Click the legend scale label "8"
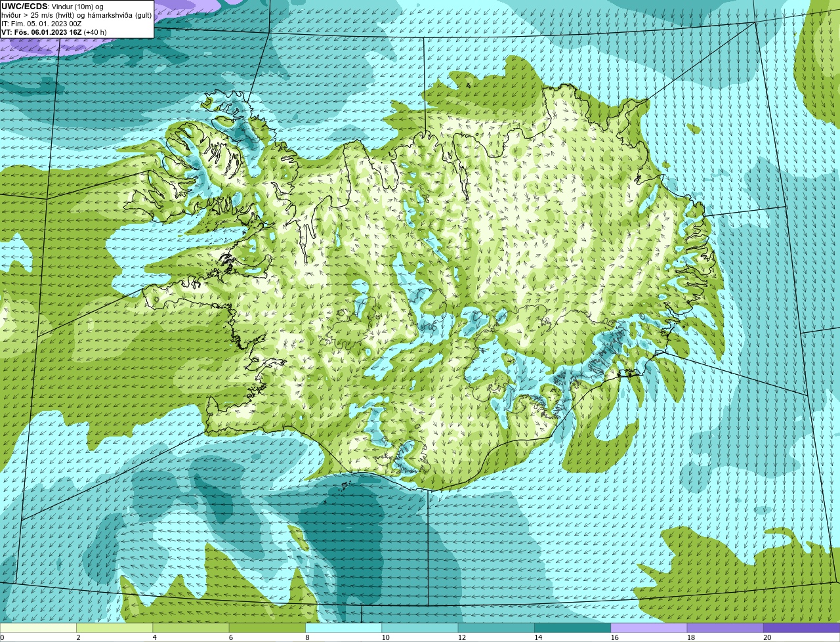Image resolution: width=840 pixels, height=642 pixels. pos(307,637)
